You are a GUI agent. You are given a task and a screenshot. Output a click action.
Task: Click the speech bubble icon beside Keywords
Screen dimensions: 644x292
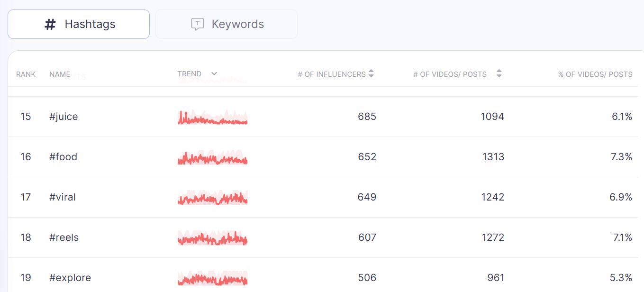pos(197,24)
